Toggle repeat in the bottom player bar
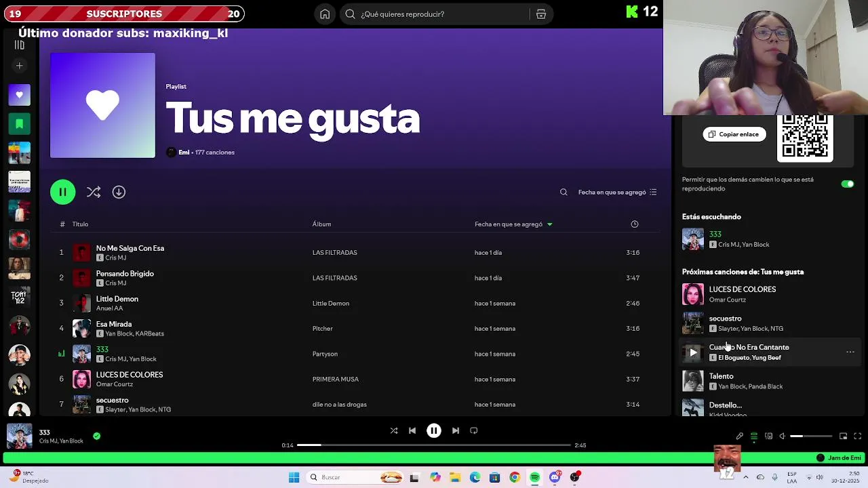 point(474,431)
